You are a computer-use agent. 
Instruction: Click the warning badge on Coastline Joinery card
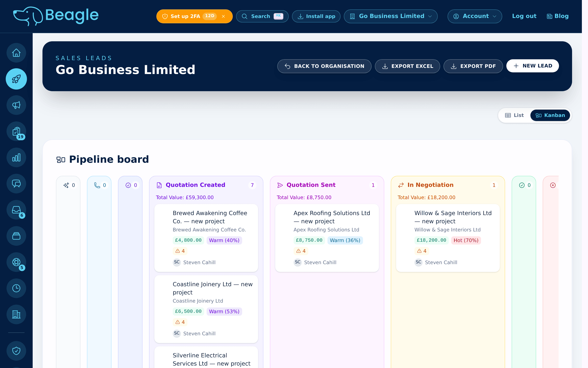point(180,322)
